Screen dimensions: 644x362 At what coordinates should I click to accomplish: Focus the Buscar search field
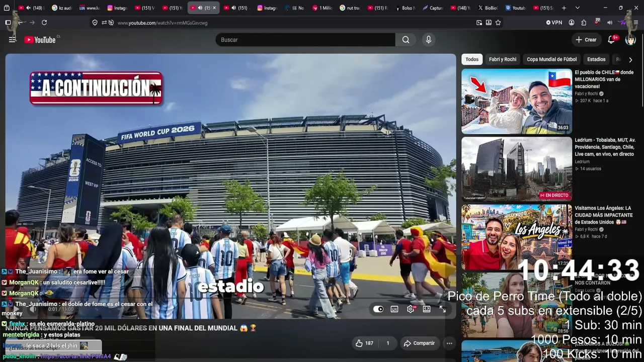click(305, 40)
